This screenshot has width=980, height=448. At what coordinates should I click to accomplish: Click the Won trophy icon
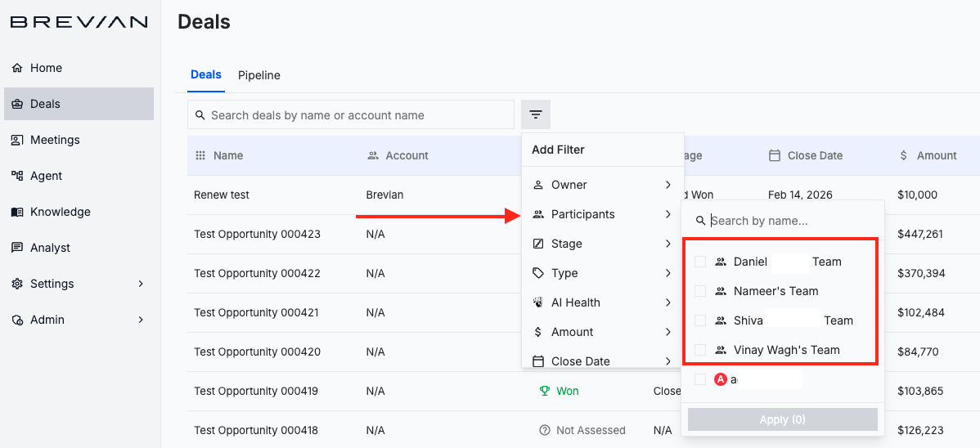click(544, 391)
